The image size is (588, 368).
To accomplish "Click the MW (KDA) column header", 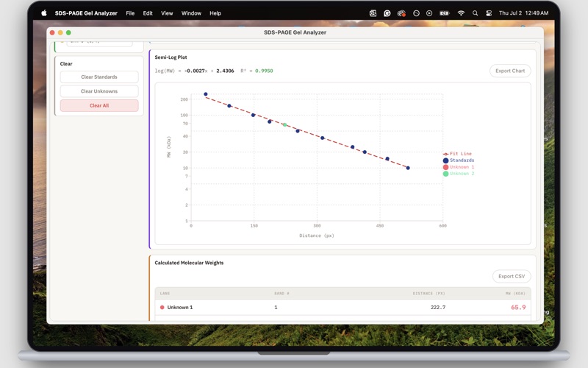I will (517, 293).
